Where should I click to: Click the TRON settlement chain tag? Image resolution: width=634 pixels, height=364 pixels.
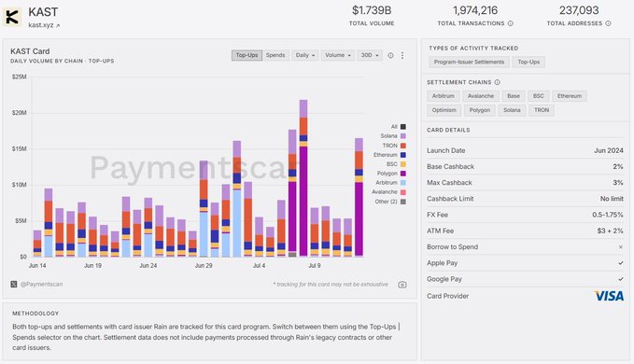click(542, 110)
